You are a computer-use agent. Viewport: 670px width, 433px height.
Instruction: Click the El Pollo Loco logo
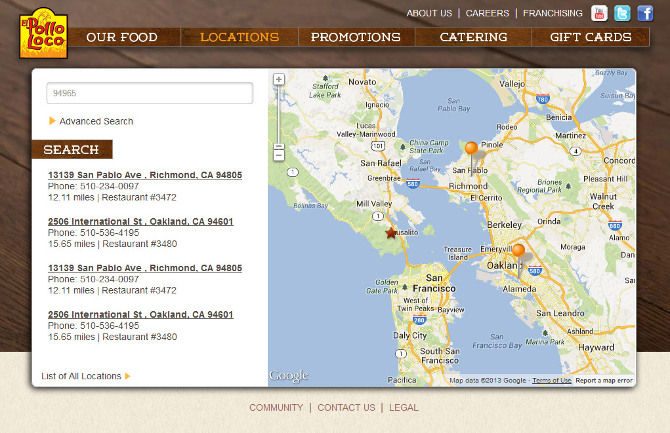tap(43, 32)
